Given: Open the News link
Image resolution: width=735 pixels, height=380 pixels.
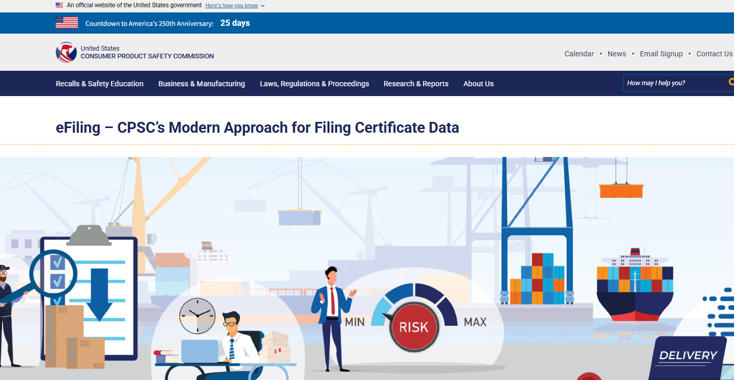Looking at the screenshot, I should coord(616,54).
